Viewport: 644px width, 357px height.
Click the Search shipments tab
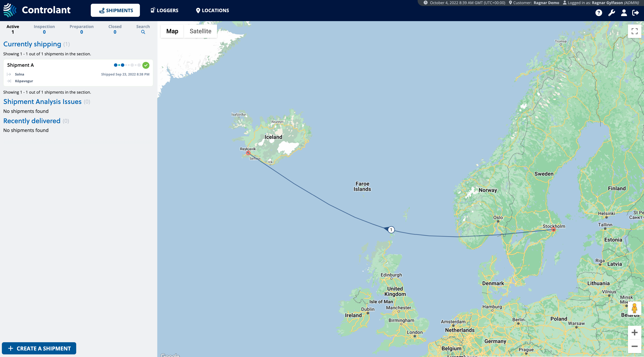pyautogui.click(x=142, y=29)
